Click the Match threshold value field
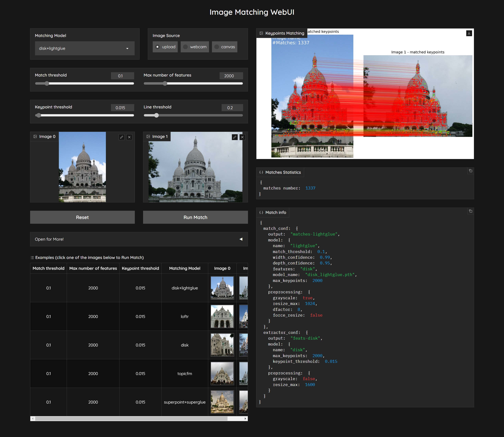 click(122, 76)
